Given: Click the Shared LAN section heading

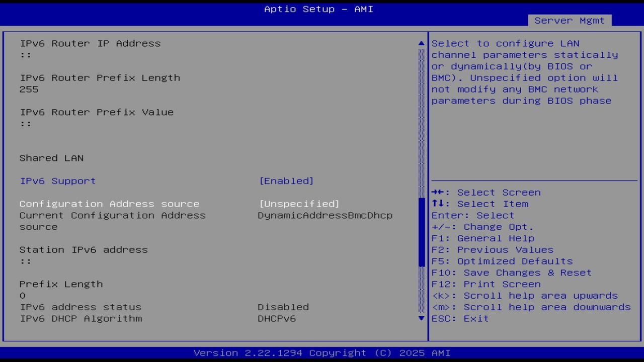Looking at the screenshot, I should pos(51,158).
